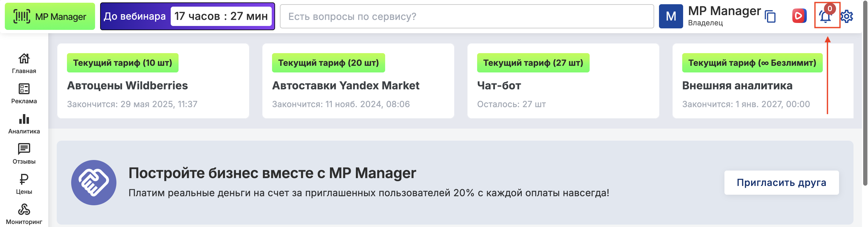Click the До вебинара countdown banner
The image size is (868, 227).
pyautogui.click(x=187, y=16)
